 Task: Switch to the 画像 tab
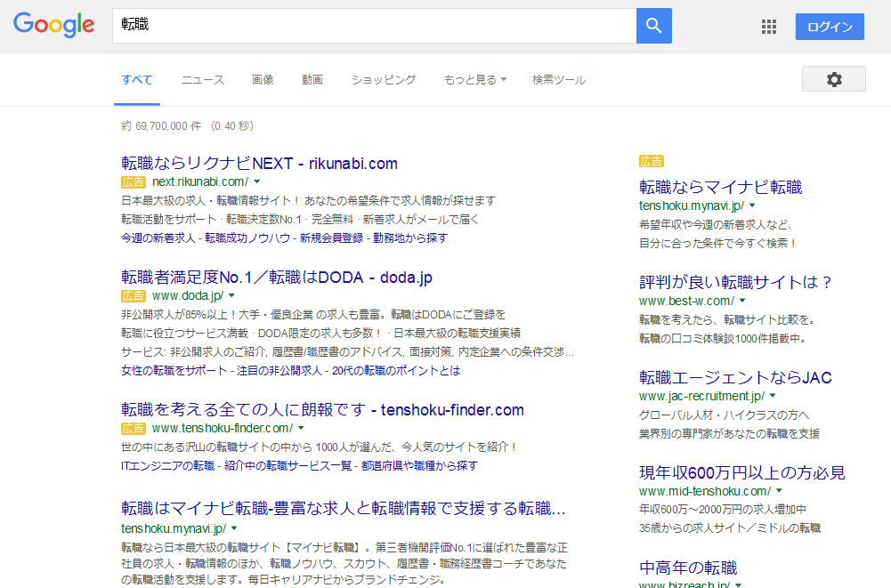coord(263,80)
